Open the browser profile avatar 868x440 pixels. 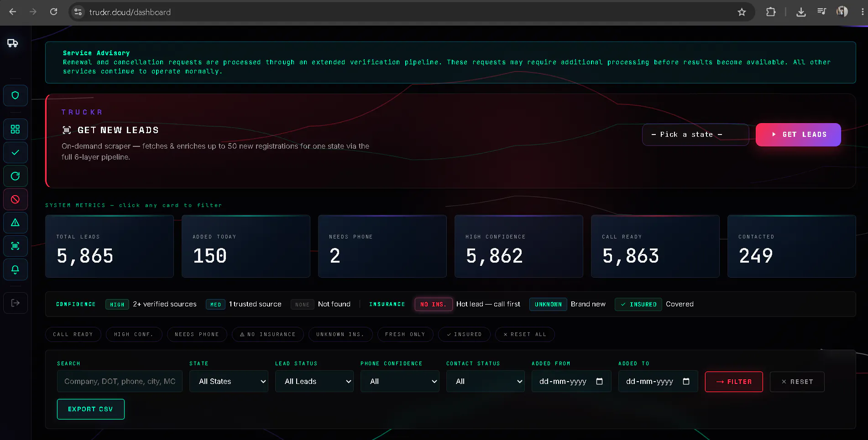pos(842,12)
